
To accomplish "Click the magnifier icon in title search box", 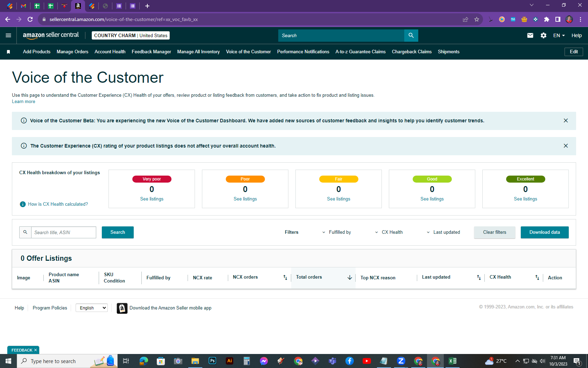I will coord(25,232).
